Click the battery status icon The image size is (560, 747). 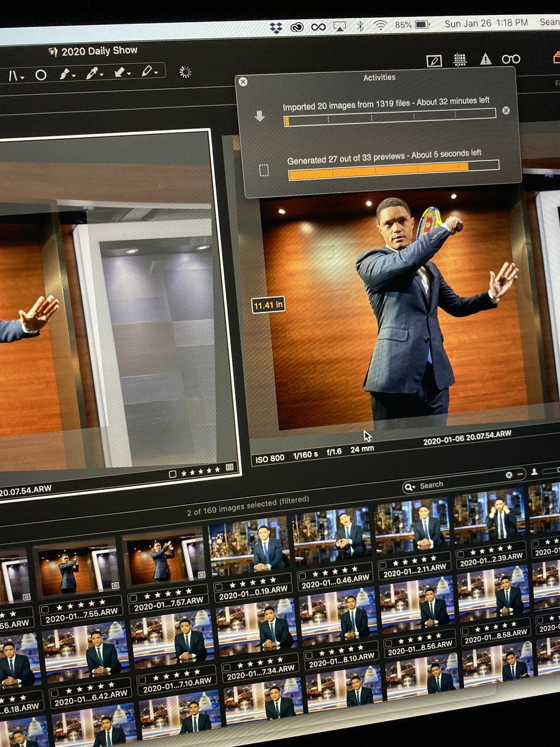pyautogui.click(x=422, y=24)
